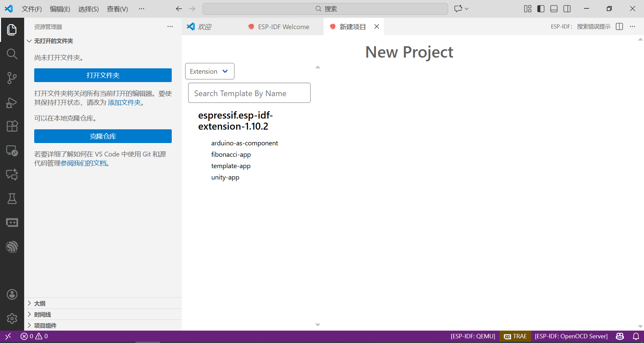Screen dimensions: 644x343
Task: Select the unity-app template
Action: click(225, 177)
